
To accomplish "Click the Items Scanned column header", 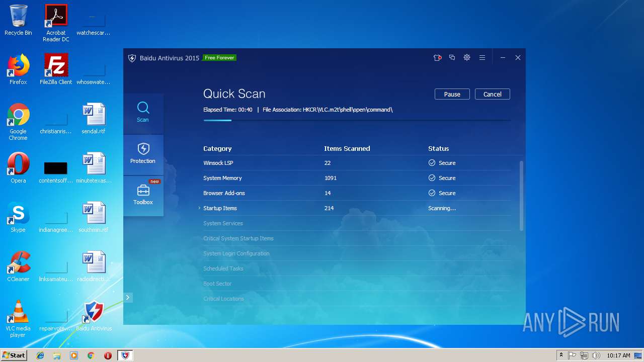I will 347,149.
